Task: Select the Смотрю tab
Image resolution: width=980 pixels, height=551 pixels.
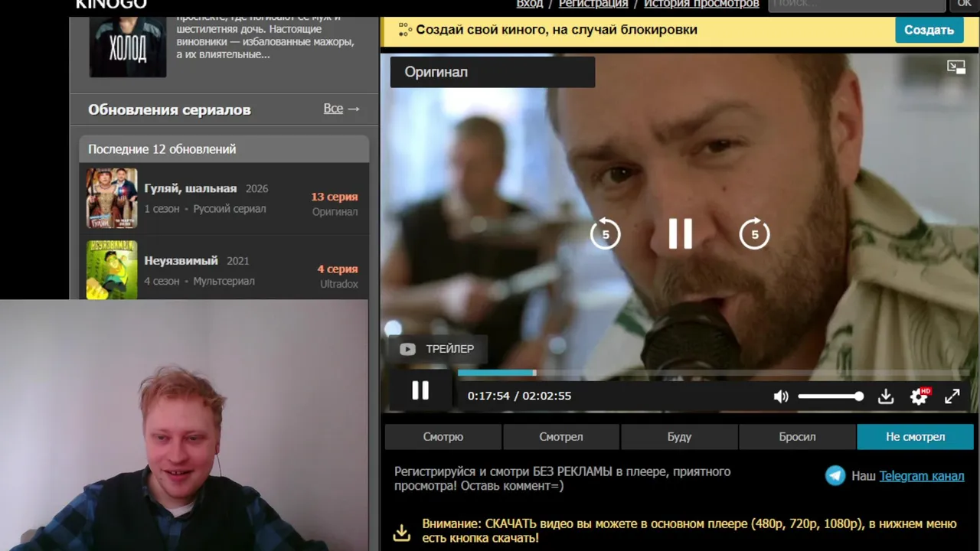Action: pyautogui.click(x=443, y=437)
